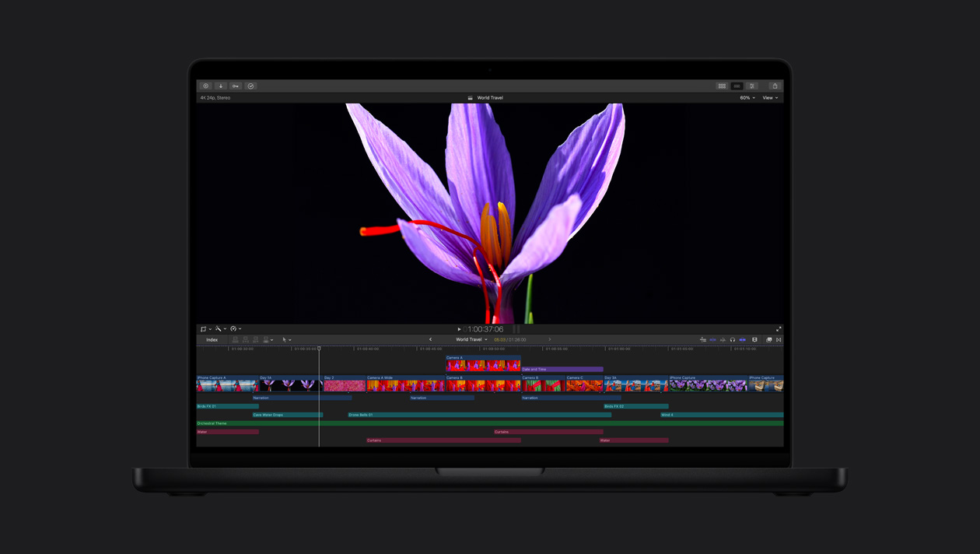980x554 pixels.
Task: Open the View dropdown above the viewer
Action: [x=770, y=97]
